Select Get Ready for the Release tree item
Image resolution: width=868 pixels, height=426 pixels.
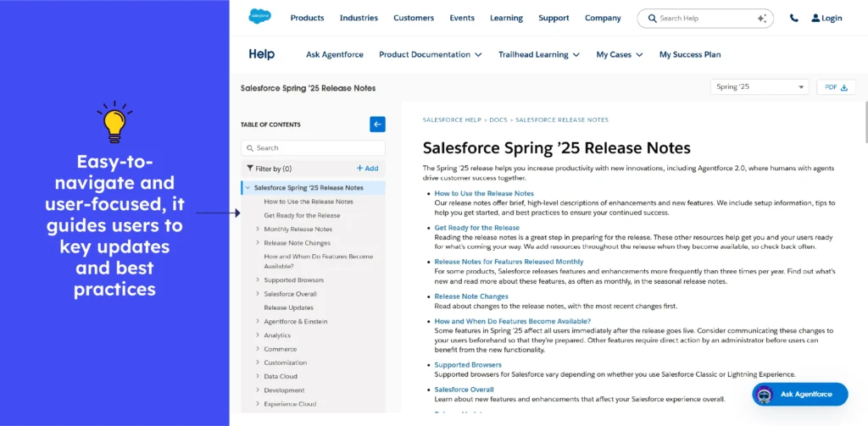pos(302,215)
